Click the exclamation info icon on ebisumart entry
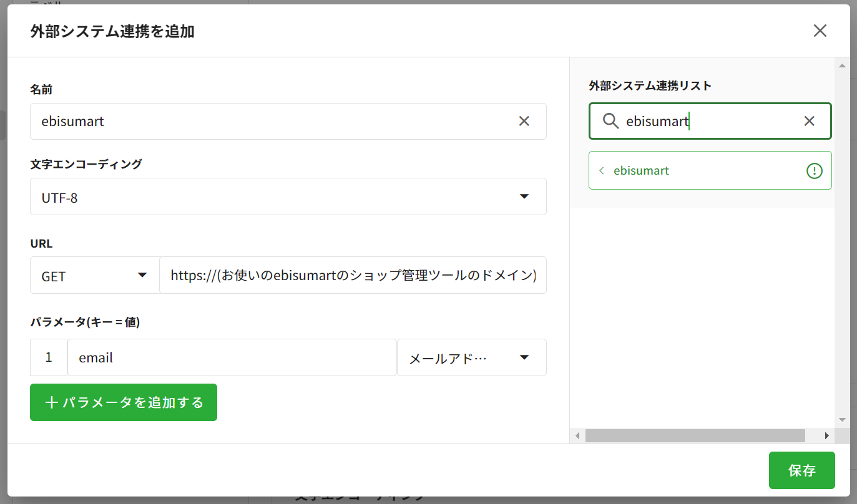This screenshot has height=504, width=857. point(815,170)
